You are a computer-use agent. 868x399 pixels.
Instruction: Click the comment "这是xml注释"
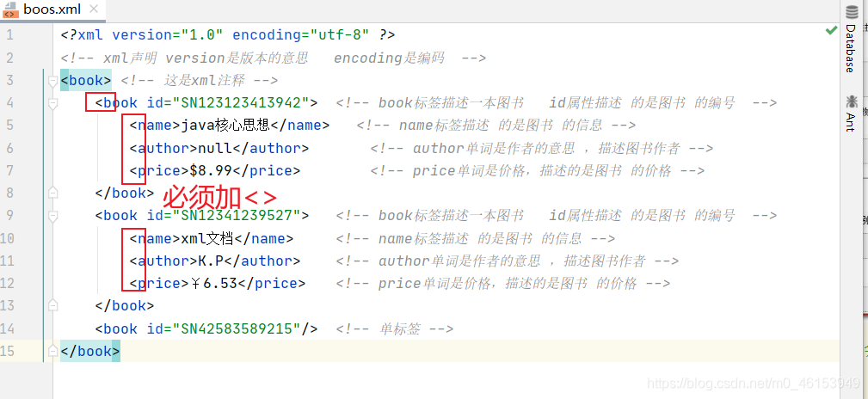(204, 81)
